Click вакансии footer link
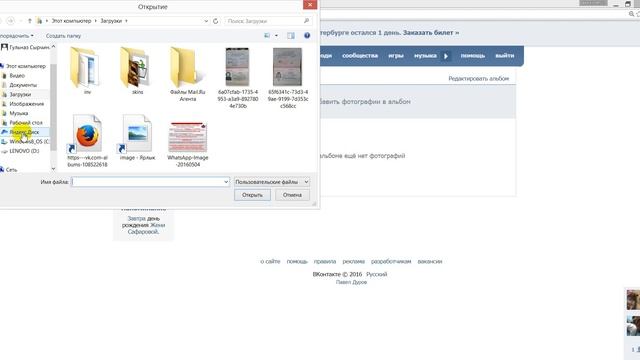Image resolution: width=640 pixels, height=360 pixels. [x=430, y=261]
